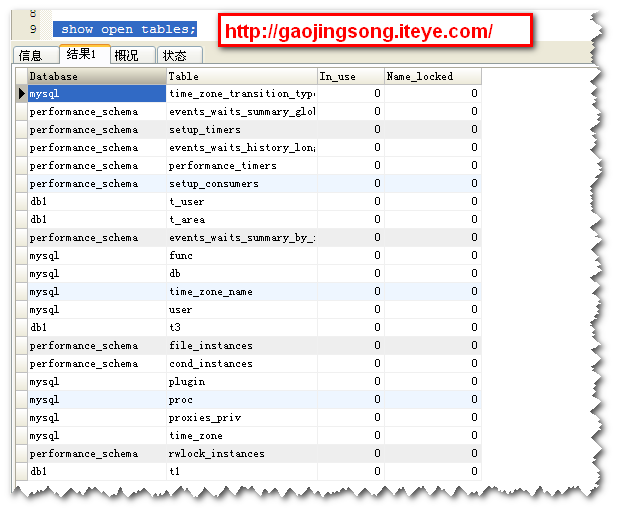Select the mysql cell in proc row

[97, 400]
